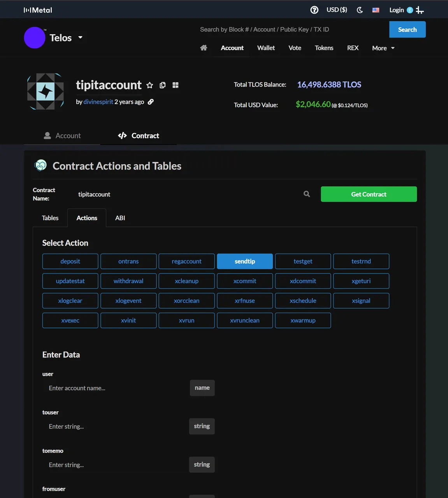This screenshot has width=448, height=498.
Task: Select the xorcclean action
Action: (186, 301)
